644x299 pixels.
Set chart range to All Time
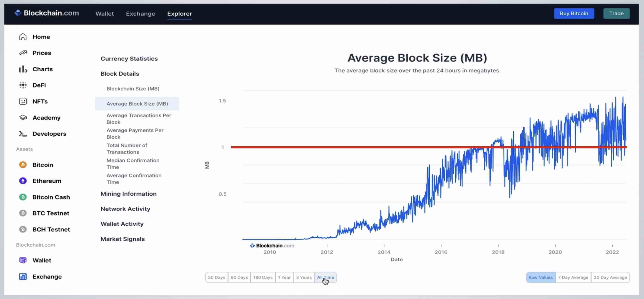tap(325, 277)
